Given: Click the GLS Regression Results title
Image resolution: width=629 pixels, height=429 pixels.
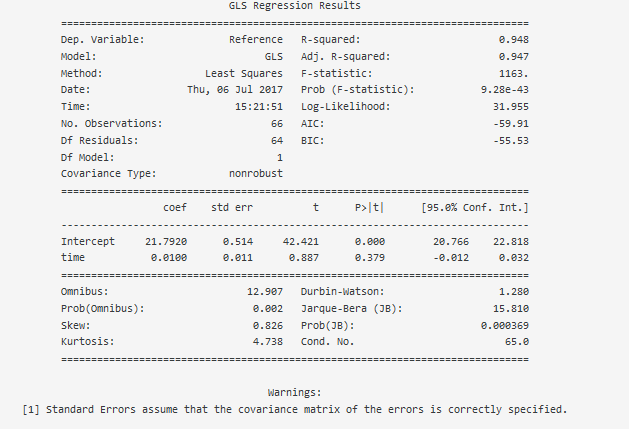Looking at the screenshot, I should pos(294,6).
